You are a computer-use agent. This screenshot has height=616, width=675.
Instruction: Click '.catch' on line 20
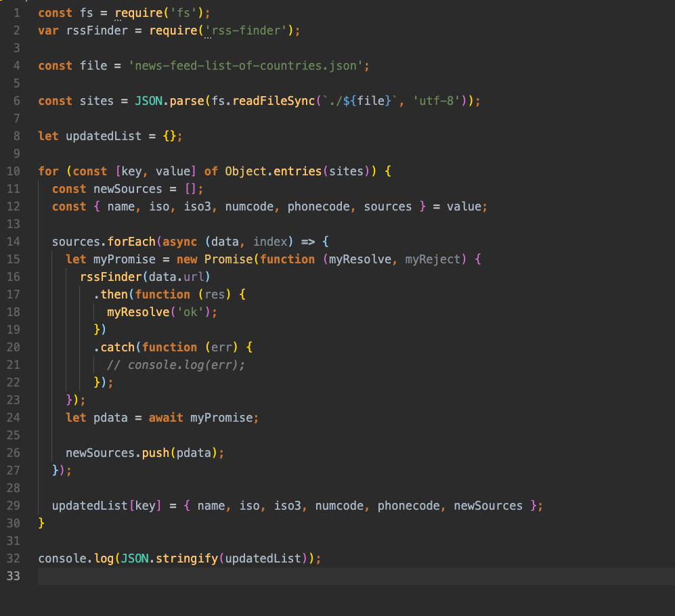[x=114, y=347]
